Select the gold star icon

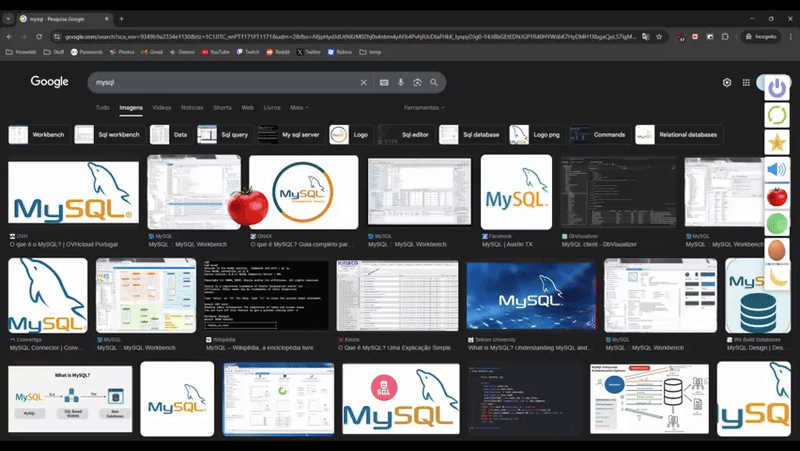[x=777, y=143]
